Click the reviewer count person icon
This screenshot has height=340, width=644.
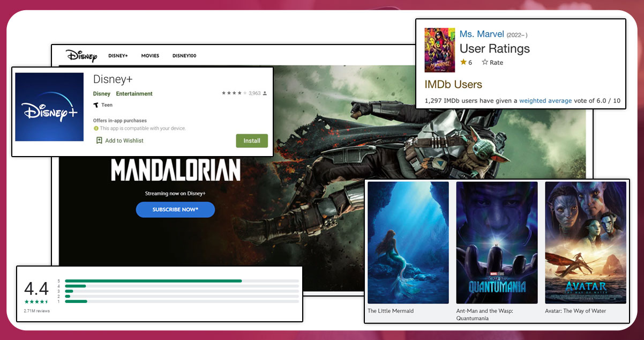coord(265,93)
